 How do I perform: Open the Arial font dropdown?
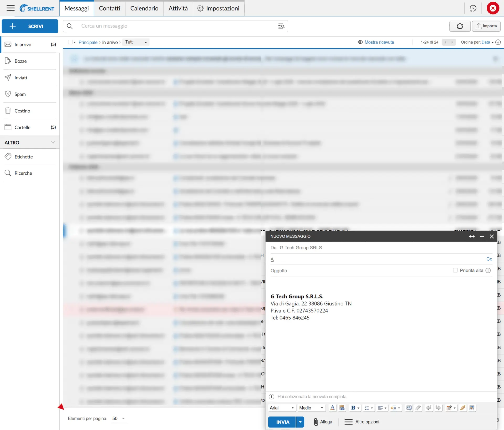[x=282, y=408]
